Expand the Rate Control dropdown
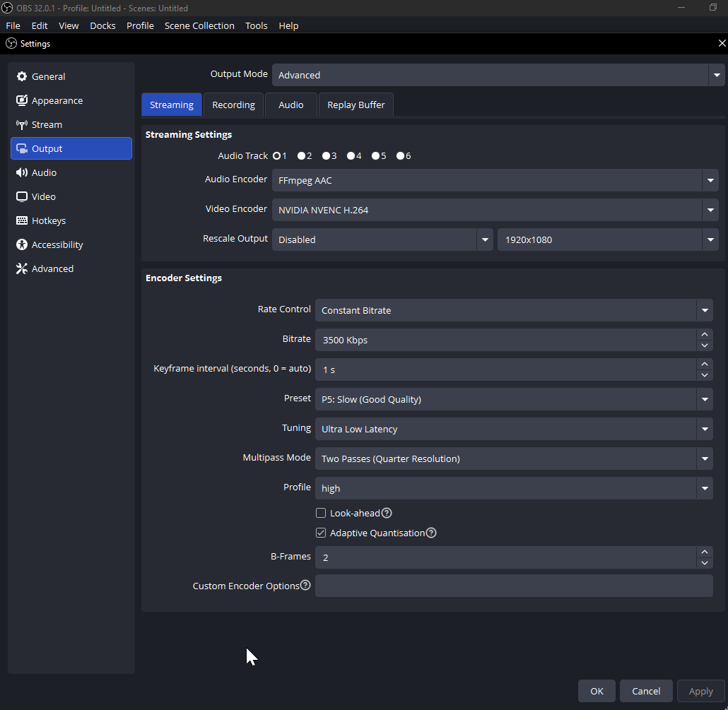Viewport: 728px width, 710px height. 704,310
